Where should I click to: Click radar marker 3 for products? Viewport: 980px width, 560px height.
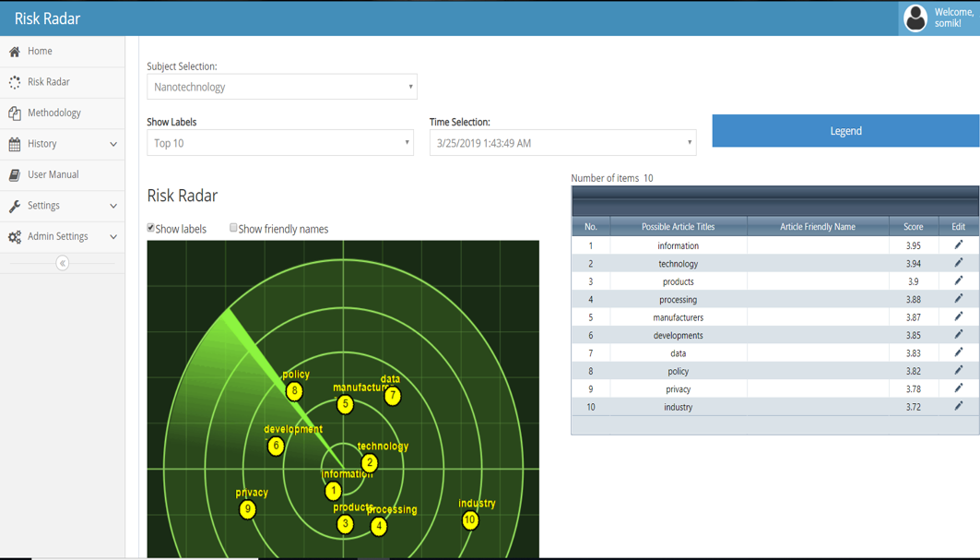345,524
